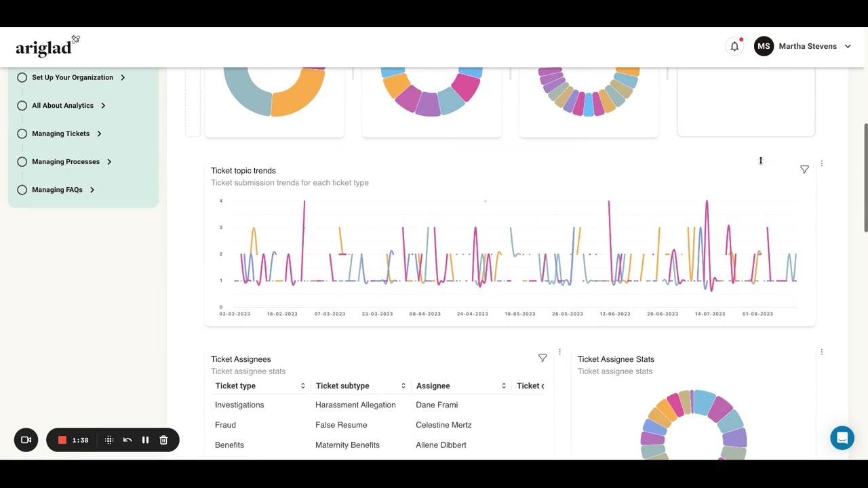Expand All About Analytics chevron
868x488 pixels.
103,106
